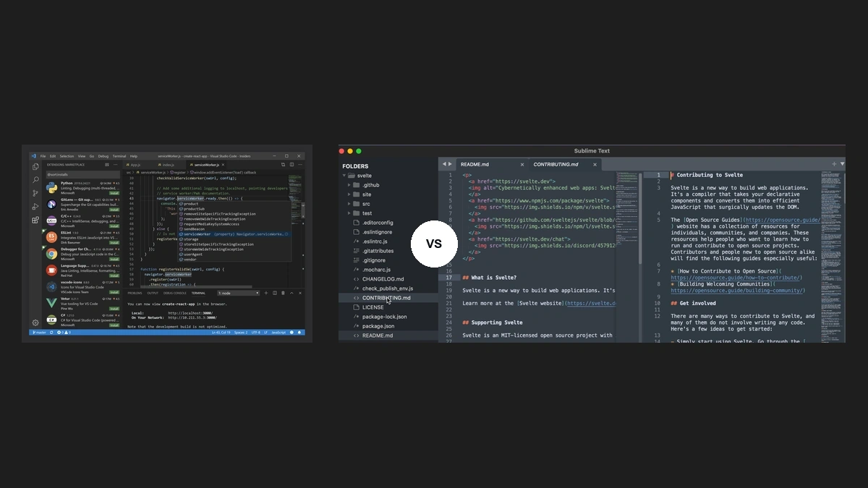Click the master branch in status bar
The image size is (868, 488).
point(39,333)
